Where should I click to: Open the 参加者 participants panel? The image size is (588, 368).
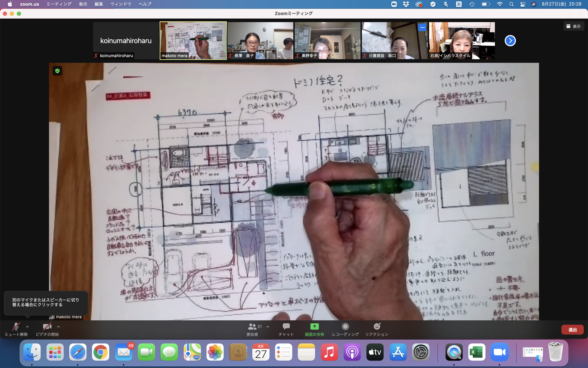click(253, 330)
